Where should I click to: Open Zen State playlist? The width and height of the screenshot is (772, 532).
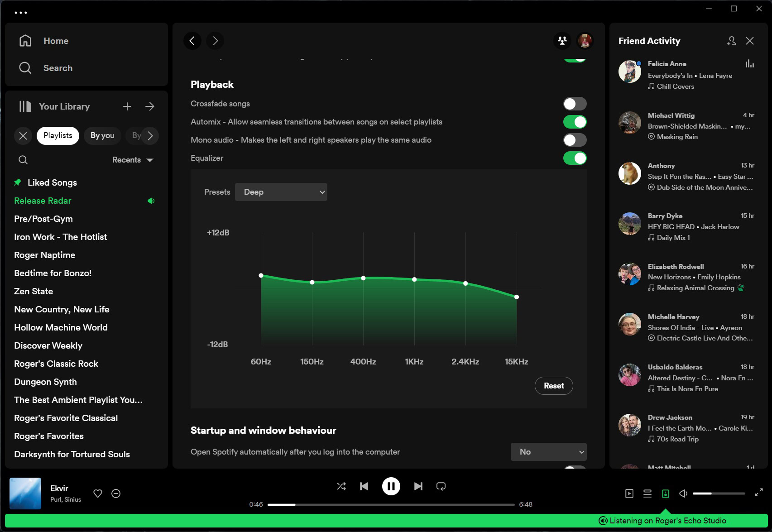tap(34, 291)
